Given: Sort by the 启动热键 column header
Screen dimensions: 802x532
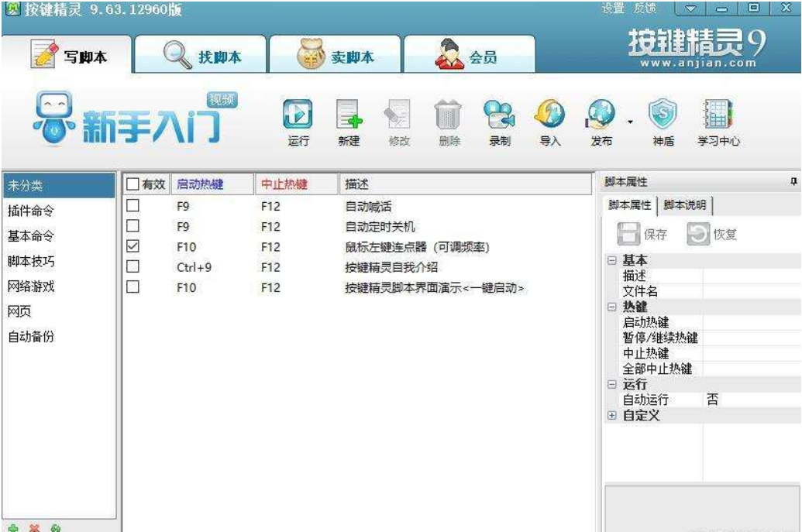Looking at the screenshot, I should (212, 184).
